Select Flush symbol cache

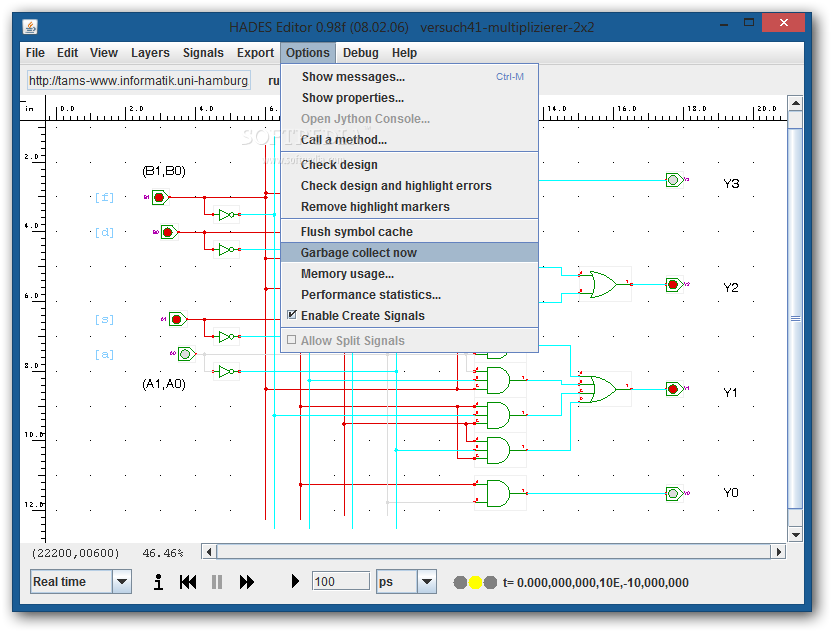410,232
